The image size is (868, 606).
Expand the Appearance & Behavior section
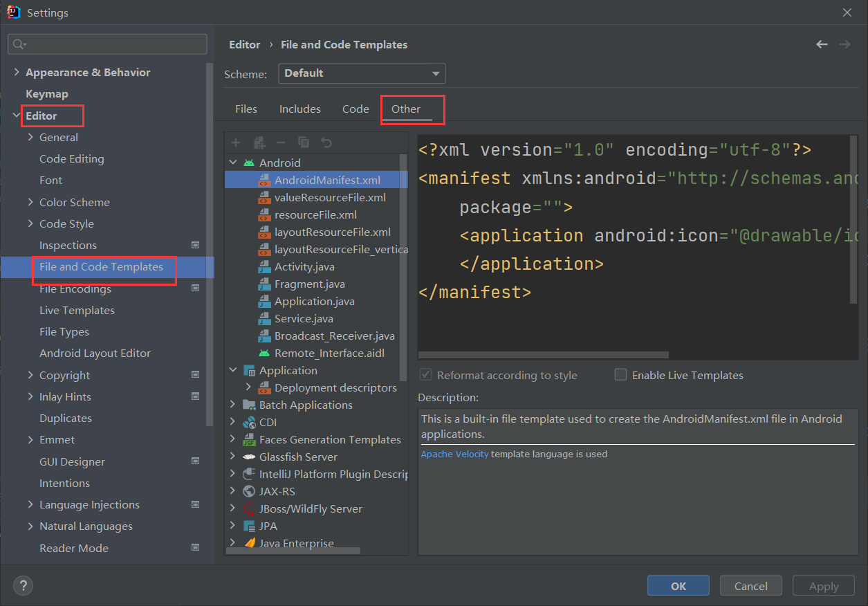click(x=17, y=72)
